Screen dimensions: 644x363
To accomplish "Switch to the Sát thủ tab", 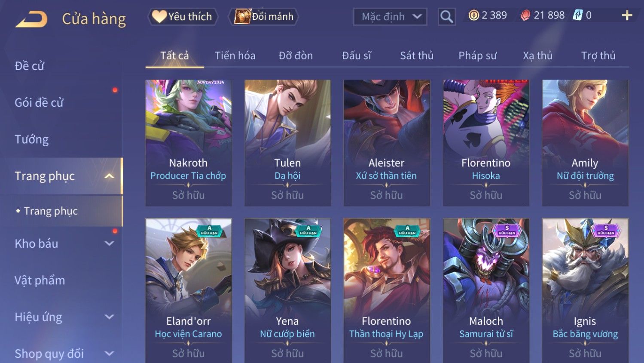I will click(x=416, y=55).
